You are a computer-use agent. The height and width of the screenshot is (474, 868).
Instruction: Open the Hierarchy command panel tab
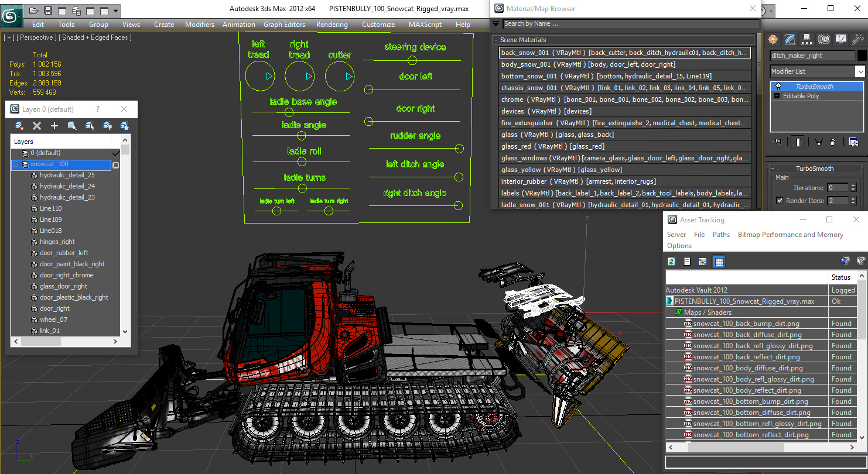[807, 39]
